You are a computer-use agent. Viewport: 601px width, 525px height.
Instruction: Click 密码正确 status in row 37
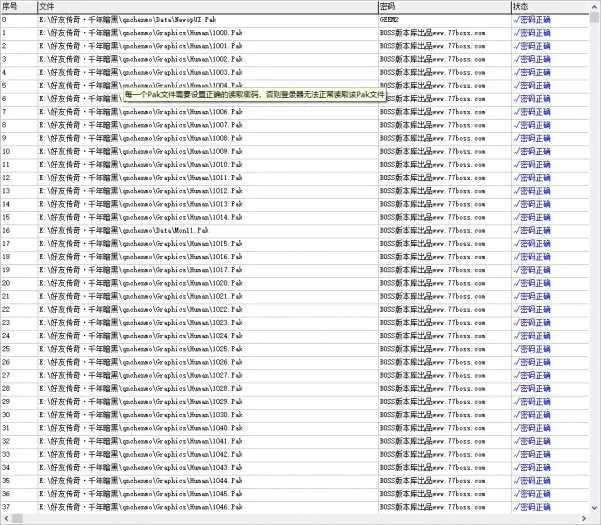click(x=532, y=507)
